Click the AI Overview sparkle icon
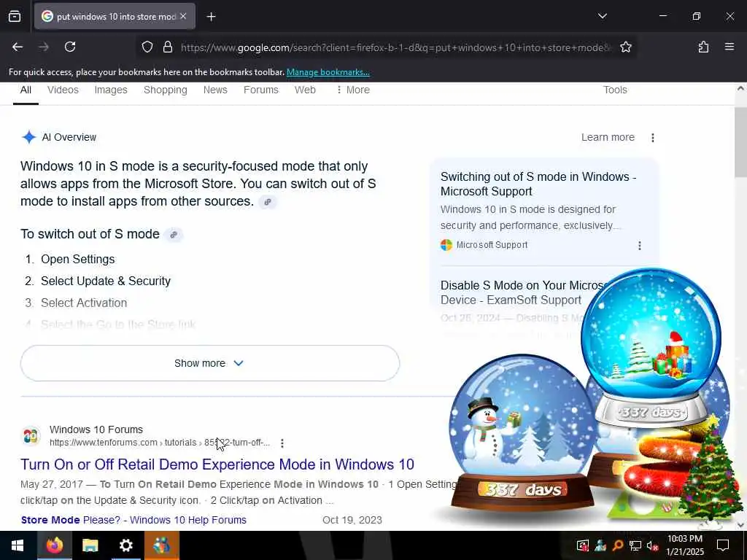This screenshot has width=747, height=560. point(28,137)
